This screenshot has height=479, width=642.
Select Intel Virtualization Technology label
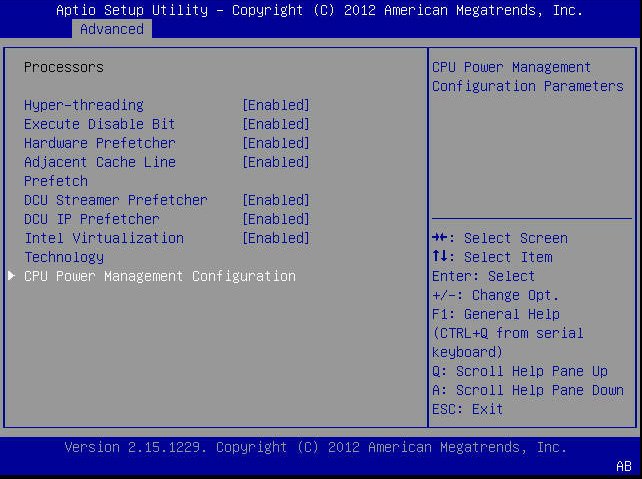104,248
